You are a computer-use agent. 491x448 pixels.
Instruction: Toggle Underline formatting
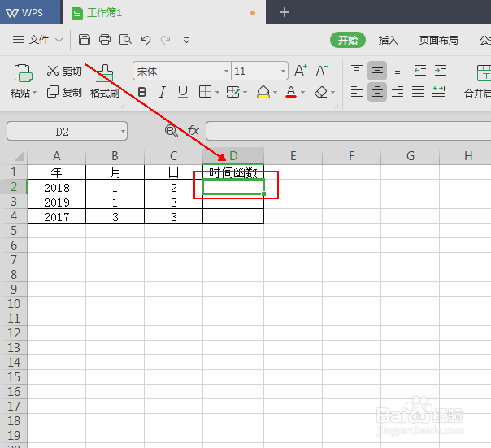(x=183, y=92)
